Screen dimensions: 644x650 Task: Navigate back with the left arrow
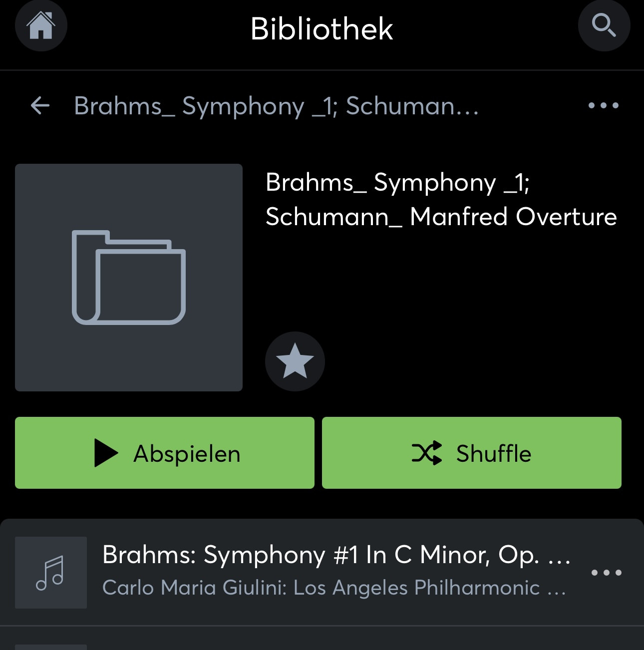(40, 105)
